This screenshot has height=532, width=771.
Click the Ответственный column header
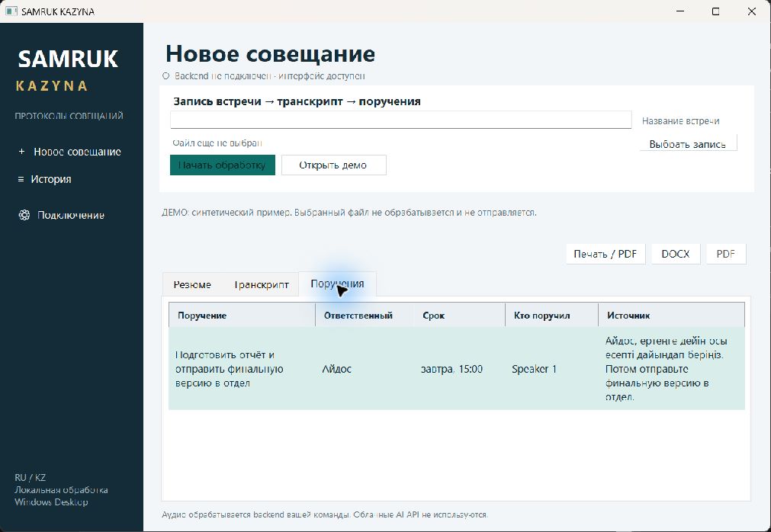click(365, 316)
